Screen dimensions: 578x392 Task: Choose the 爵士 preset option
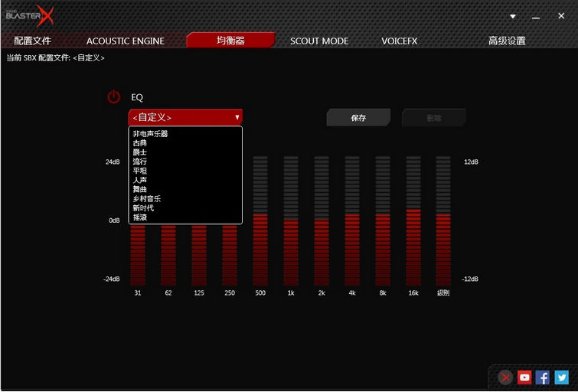click(x=139, y=152)
